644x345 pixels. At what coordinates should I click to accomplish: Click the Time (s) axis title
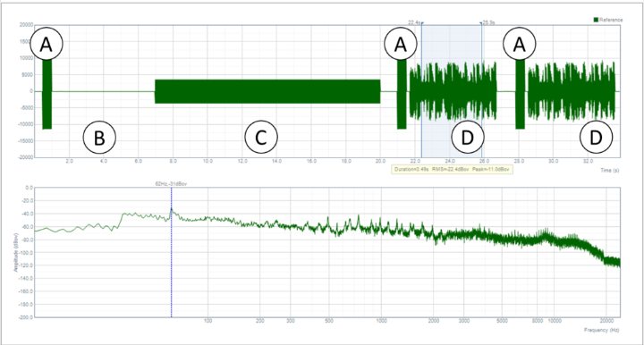pyautogui.click(x=609, y=170)
